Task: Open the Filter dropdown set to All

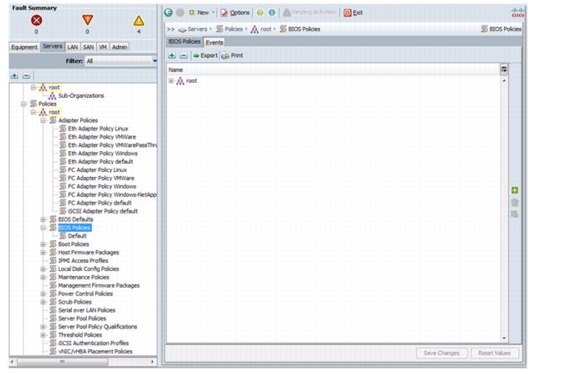Action: pyautogui.click(x=121, y=61)
